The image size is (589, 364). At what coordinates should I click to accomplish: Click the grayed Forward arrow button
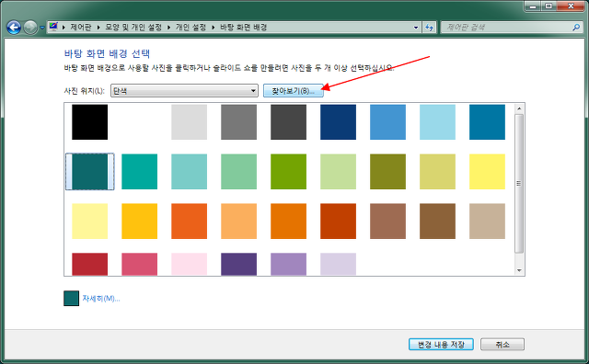(30, 28)
